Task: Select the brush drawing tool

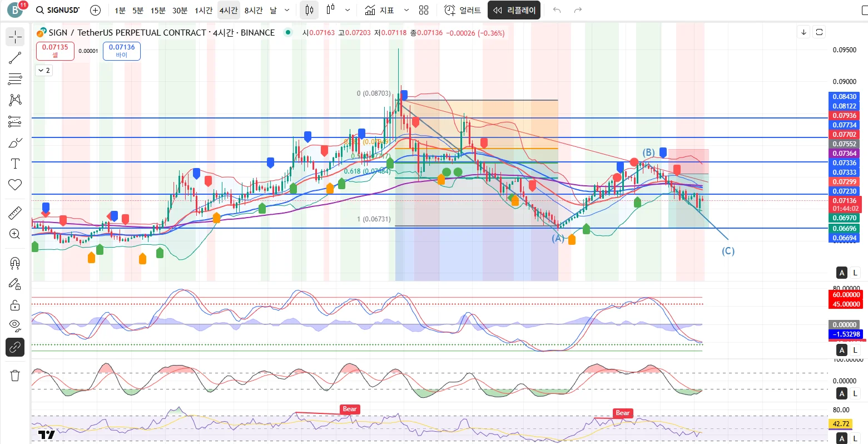Action: (15, 142)
